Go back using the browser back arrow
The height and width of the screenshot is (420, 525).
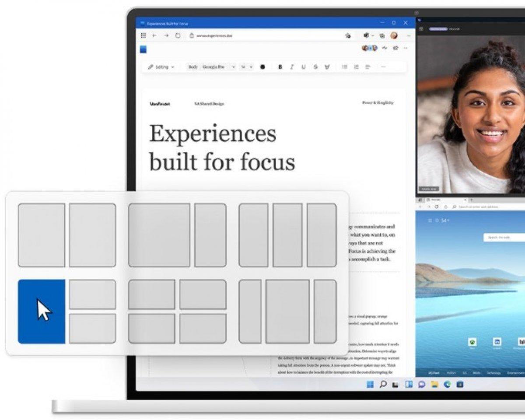tap(154, 36)
